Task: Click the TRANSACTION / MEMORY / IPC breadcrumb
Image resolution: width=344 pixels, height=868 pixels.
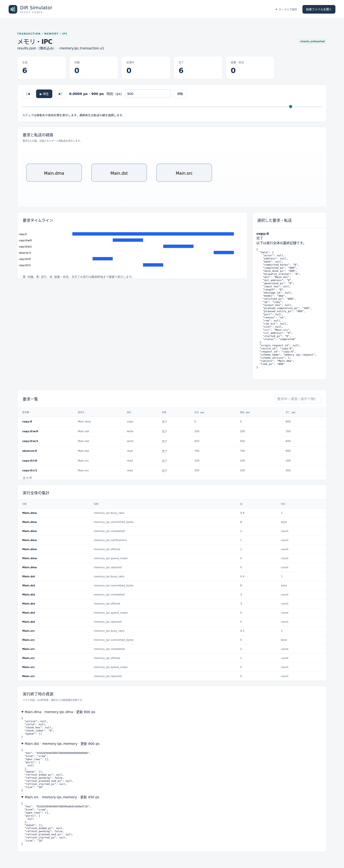Action: 42,34
